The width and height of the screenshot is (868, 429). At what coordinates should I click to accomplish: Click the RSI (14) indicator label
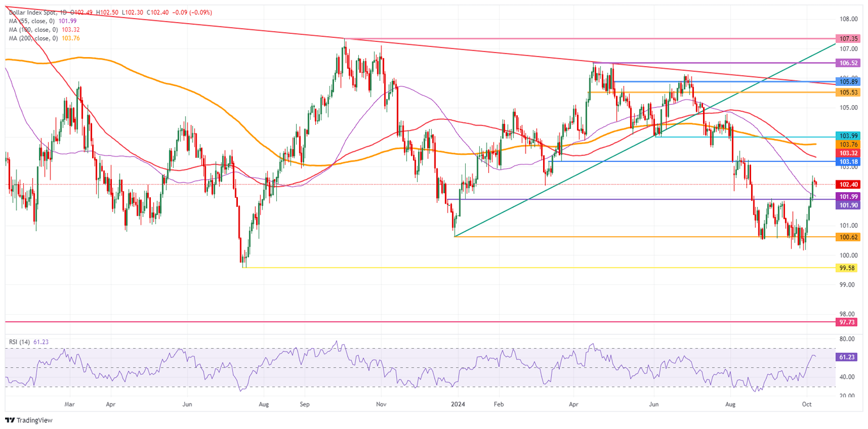18,341
